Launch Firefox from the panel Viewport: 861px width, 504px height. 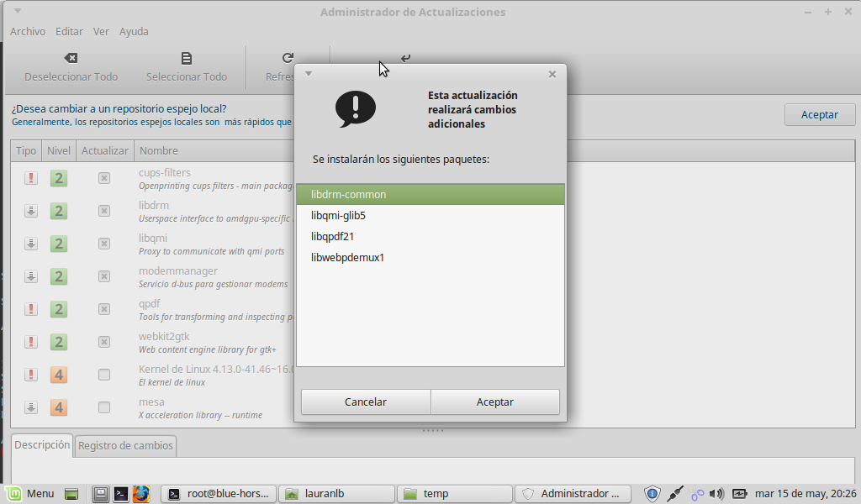click(140, 493)
